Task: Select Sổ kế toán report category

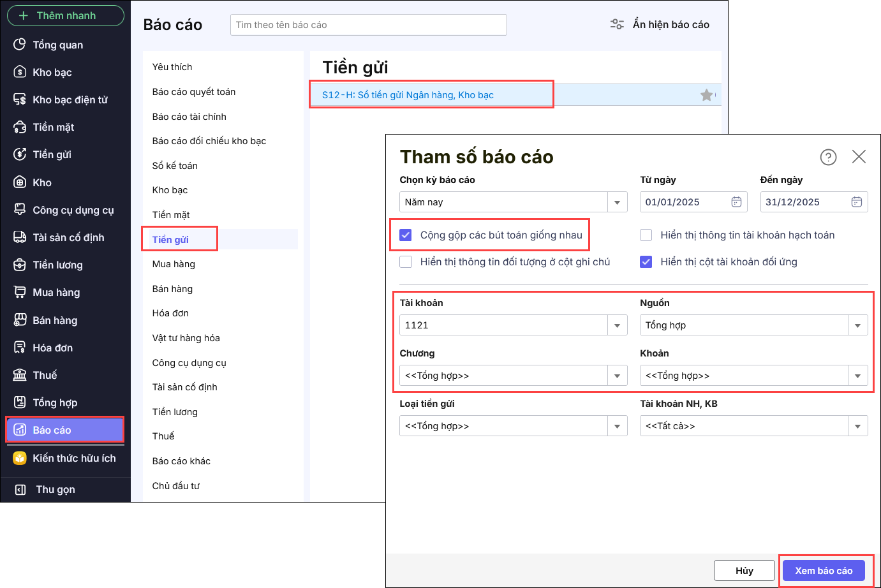Action: (175, 166)
